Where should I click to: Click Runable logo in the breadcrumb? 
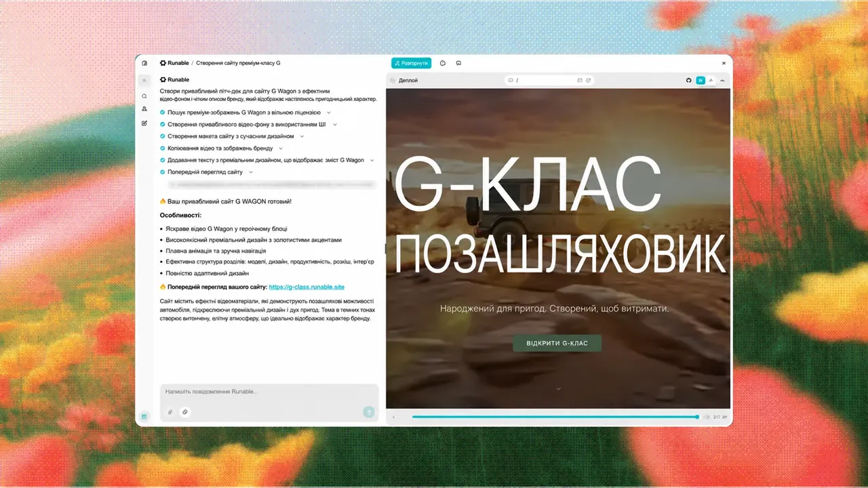coord(174,63)
